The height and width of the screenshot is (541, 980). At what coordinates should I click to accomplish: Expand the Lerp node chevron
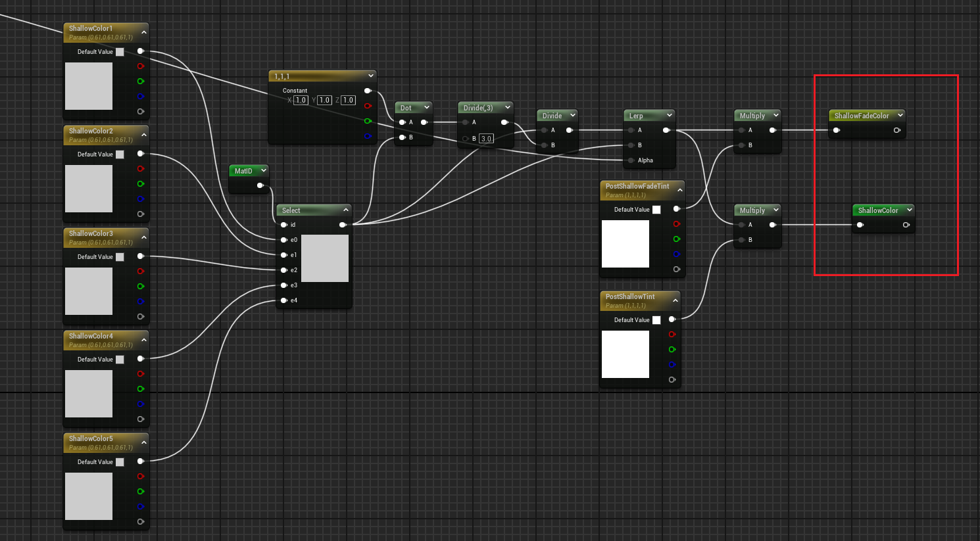coord(670,116)
